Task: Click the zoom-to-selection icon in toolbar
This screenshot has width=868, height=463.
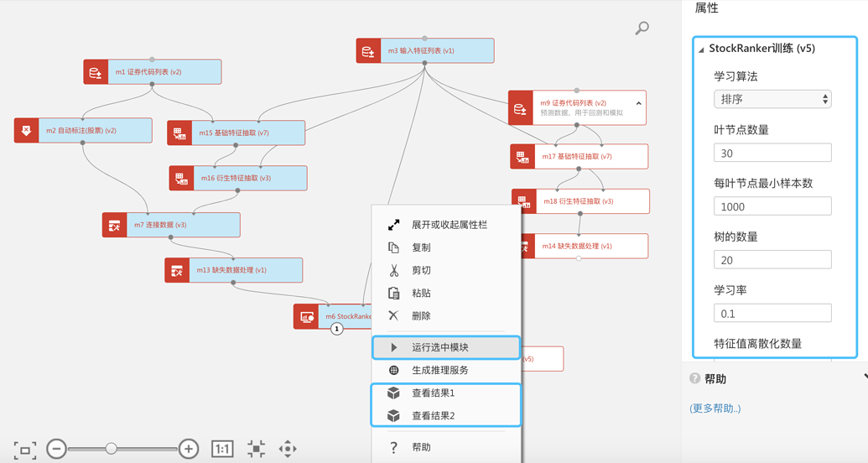Action: (x=256, y=449)
